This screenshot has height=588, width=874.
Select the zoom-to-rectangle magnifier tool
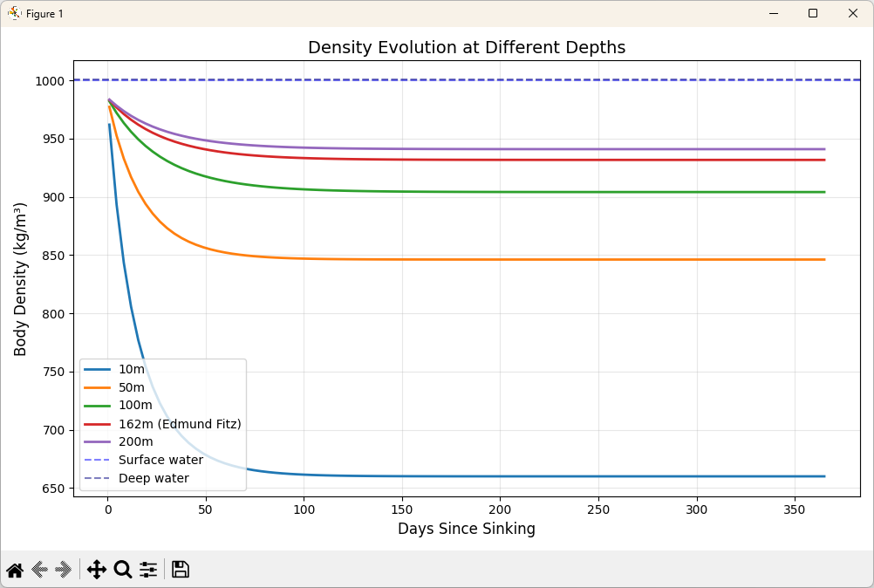[x=121, y=569]
